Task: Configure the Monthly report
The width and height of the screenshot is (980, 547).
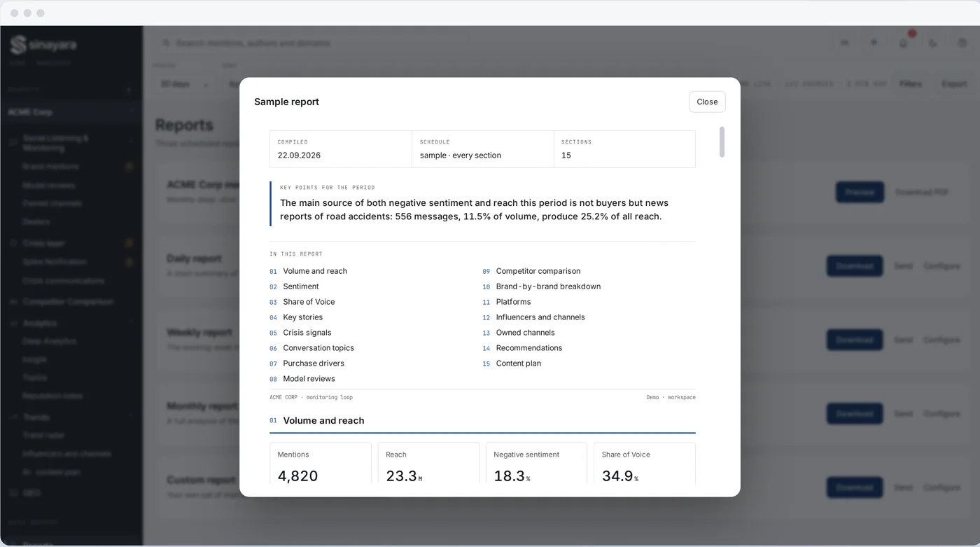Action: click(x=941, y=413)
